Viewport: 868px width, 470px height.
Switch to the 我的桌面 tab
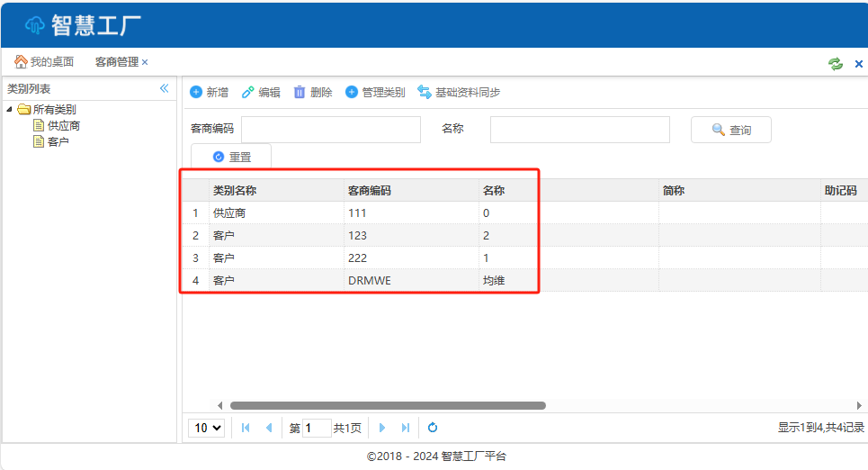pos(44,62)
